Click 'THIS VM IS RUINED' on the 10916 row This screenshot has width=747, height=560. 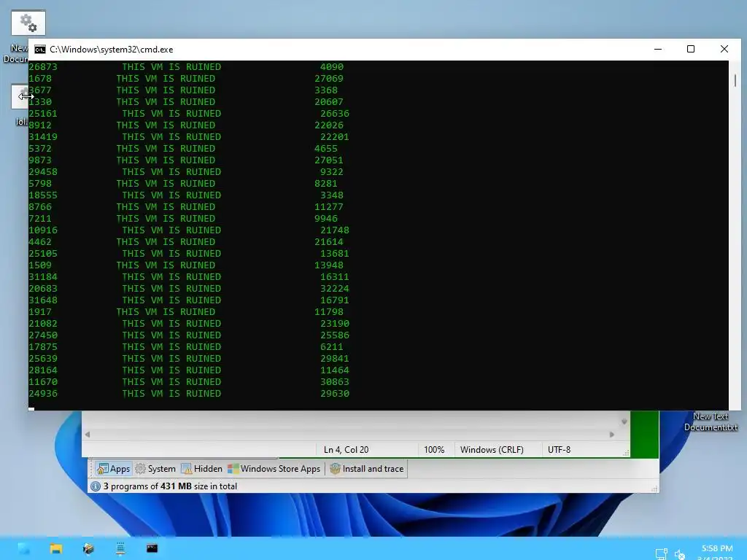pyautogui.click(x=171, y=230)
